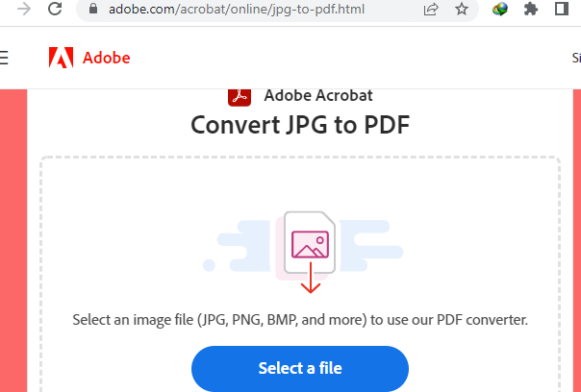
Task: Go forward with the browser forward arrow
Action: 24,9
